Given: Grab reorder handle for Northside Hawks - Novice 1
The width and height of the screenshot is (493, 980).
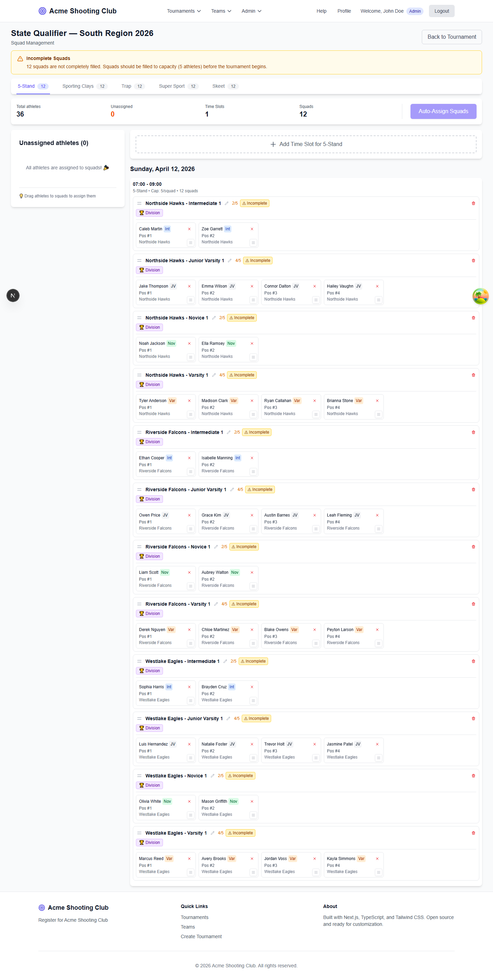Looking at the screenshot, I should pos(139,318).
